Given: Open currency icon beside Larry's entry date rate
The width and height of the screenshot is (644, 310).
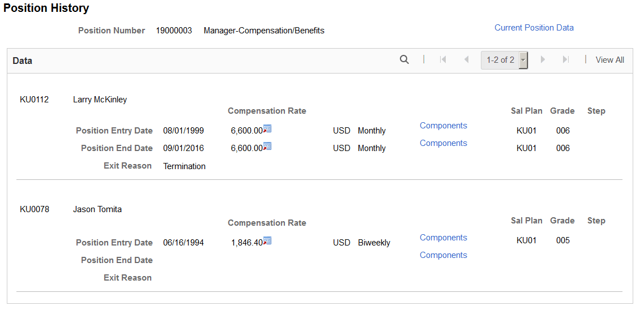Looking at the screenshot, I should (267, 129).
